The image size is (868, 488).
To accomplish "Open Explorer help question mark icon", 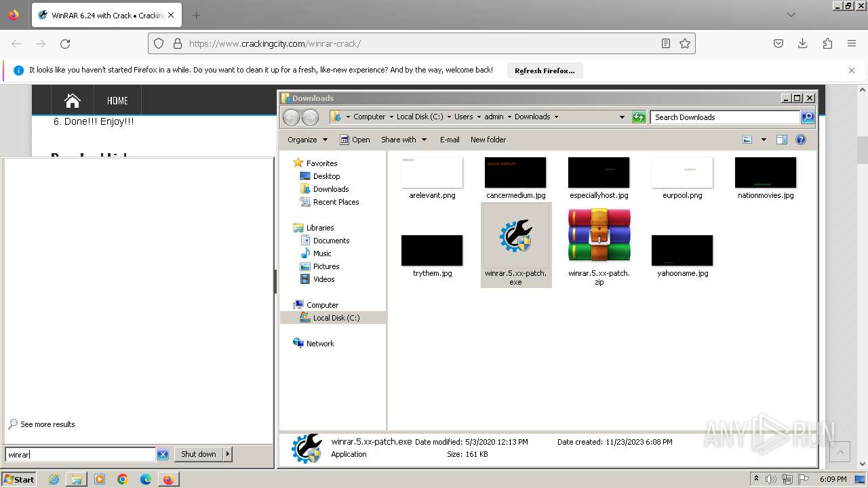I will click(801, 140).
